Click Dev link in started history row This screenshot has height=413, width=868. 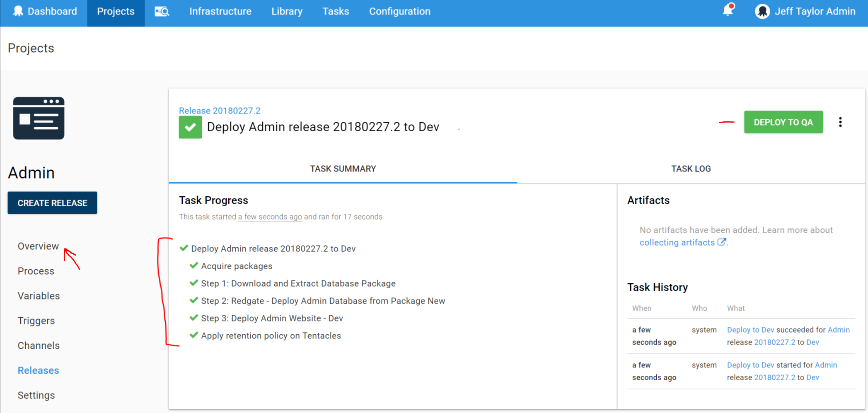click(x=812, y=377)
